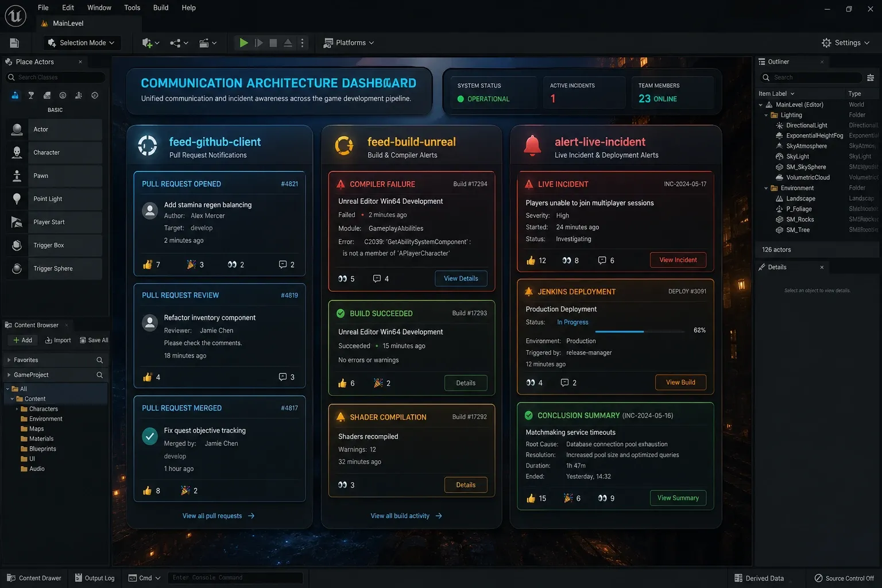882x588 pixels.
Task: Open the Content Drawer
Action: click(x=34, y=578)
